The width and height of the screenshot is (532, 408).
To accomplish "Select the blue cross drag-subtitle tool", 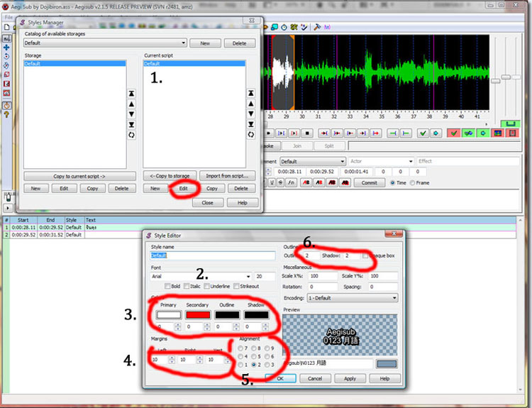I will [x=6, y=48].
